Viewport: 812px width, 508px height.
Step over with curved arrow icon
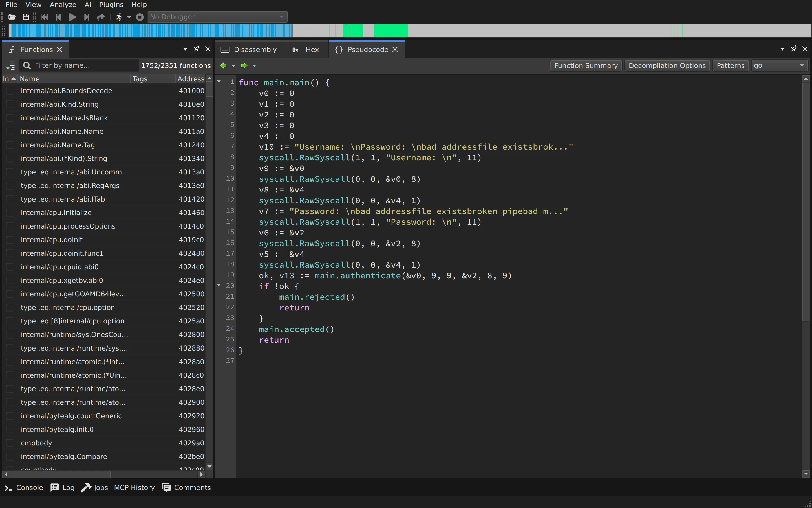coord(101,17)
